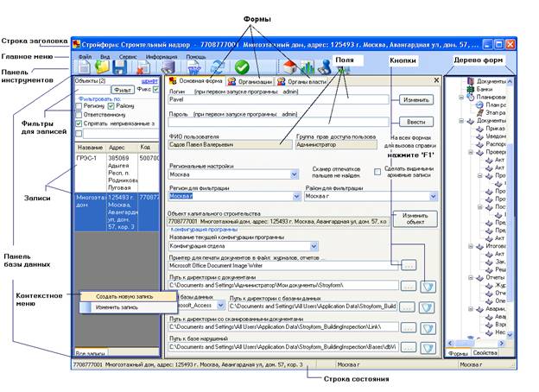Click the Адрес column header

[x=122, y=148]
